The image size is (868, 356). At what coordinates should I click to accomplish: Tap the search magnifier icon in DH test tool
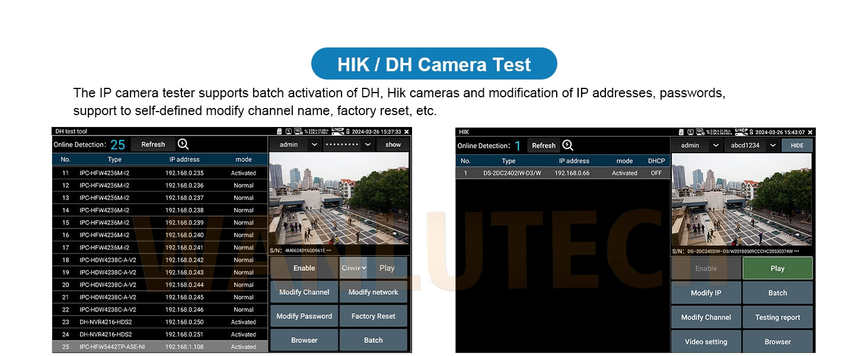pos(183,144)
